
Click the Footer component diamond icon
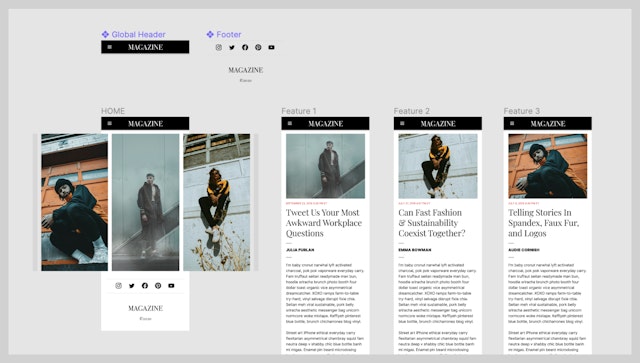coord(210,34)
